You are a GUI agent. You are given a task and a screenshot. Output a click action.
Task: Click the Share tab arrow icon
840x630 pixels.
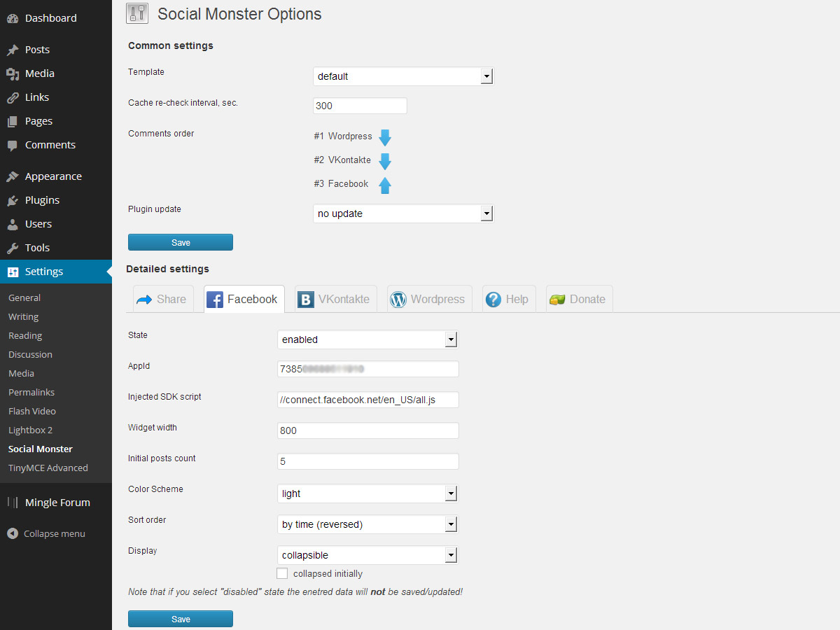point(144,300)
